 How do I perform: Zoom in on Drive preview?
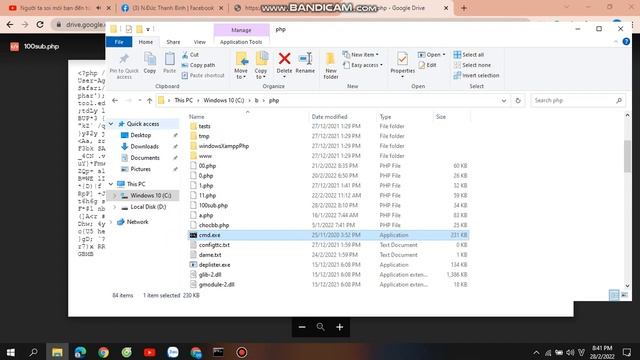click(340, 327)
